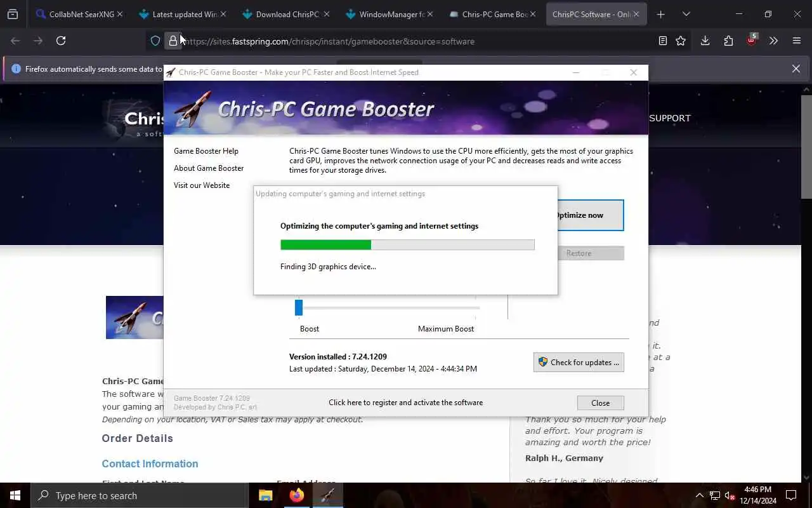Open Game Booster Help link
The image size is (812, 508).
coord(206,151)
